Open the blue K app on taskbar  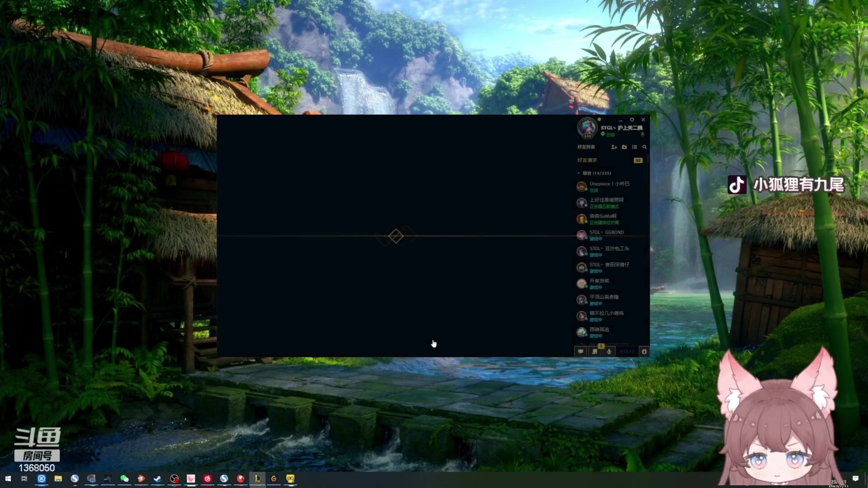42,479
